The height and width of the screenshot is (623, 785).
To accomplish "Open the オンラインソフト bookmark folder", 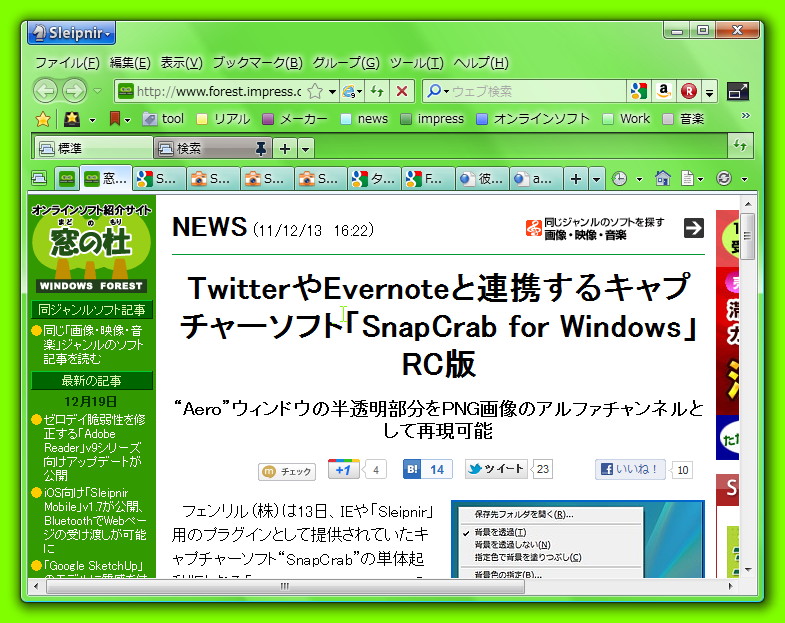I will (533, 119).
